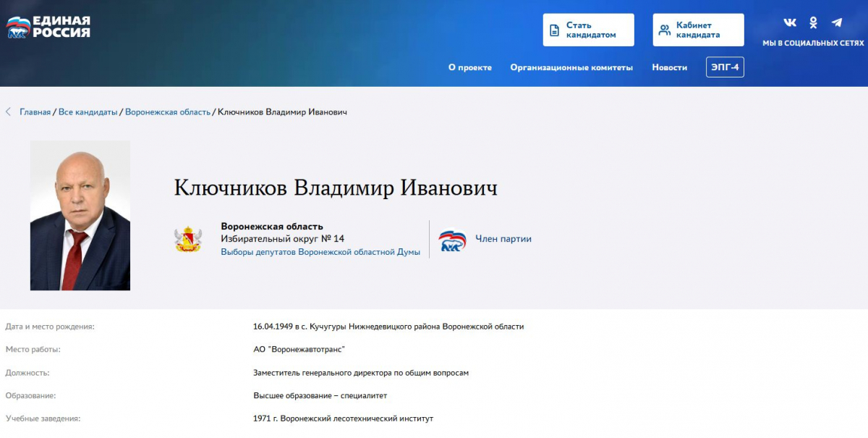Follow the Воронежская область breadcrumb link
This screenshot has width=868, height=438.
click(168, 112)
